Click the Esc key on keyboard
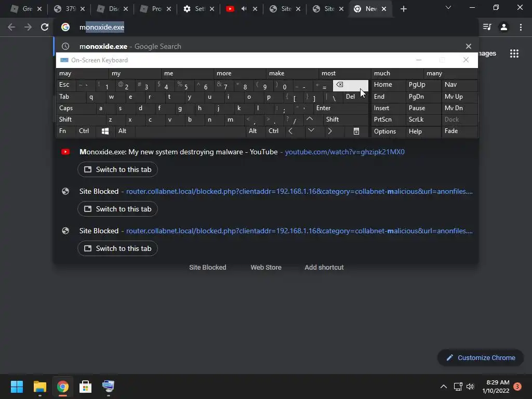This screenshot has width=532, height=399. click(x=66, y=85)
